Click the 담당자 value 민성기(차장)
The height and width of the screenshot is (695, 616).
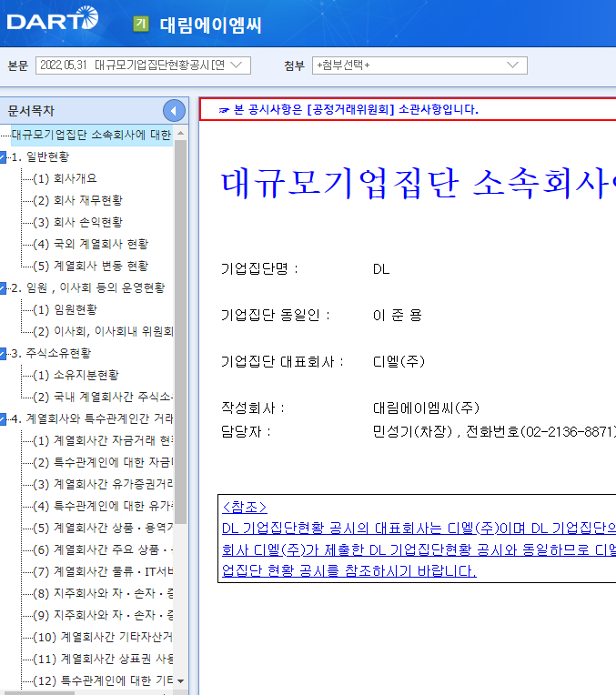click(x=412, y=432)
